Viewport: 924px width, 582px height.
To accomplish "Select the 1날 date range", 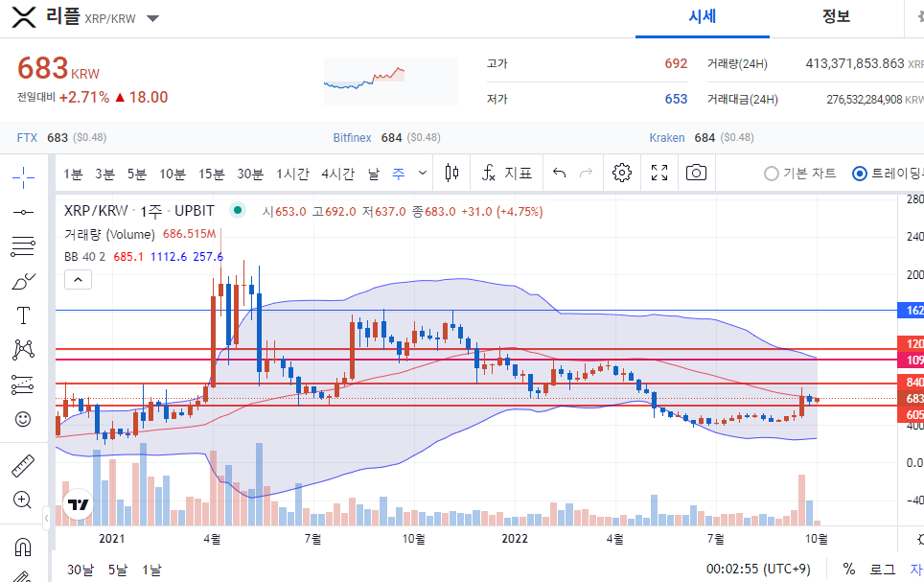I will 151,570.
